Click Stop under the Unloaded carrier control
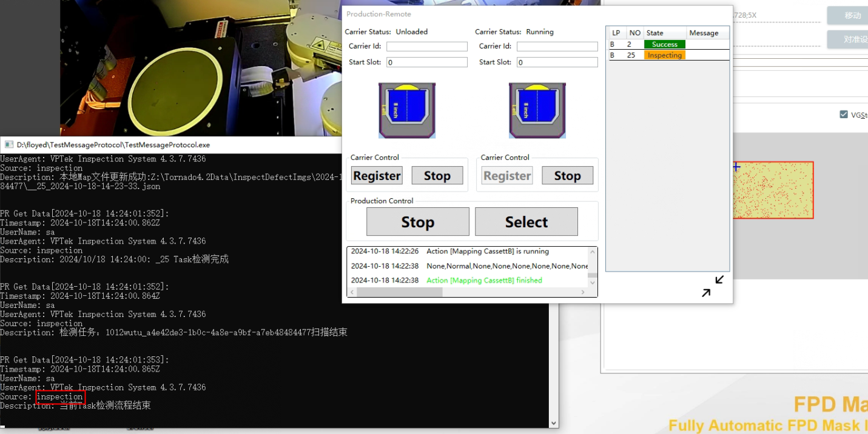 (x=437, y=176)
